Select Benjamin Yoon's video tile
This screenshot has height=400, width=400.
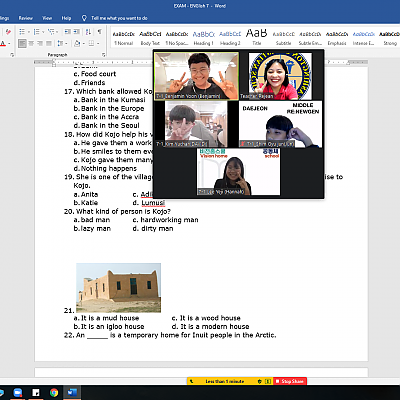pyautogui.click(x=197, y=76)
